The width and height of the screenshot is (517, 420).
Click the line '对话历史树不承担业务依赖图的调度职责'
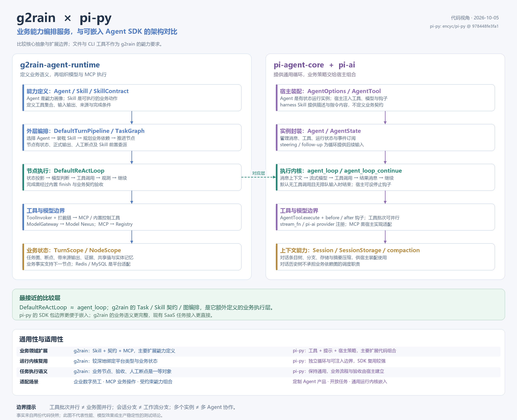(320, 264)
